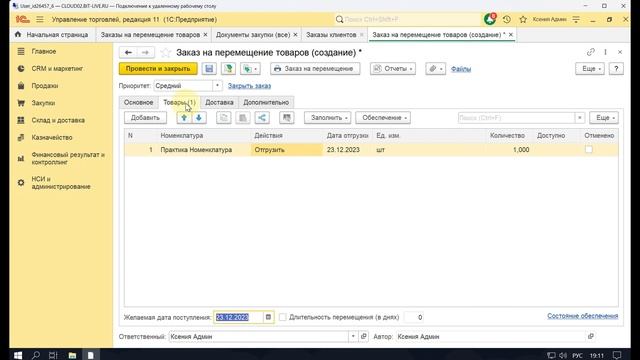Open the history clock icon
This screenshot has width=640, height=360.
pyautogui.click(x=507, y=19)
